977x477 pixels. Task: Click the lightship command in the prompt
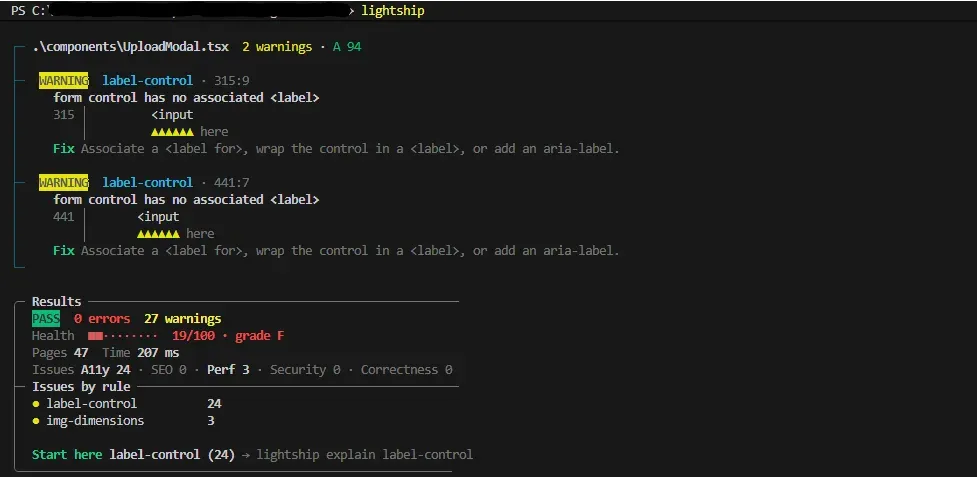click(x=393, y=11)
